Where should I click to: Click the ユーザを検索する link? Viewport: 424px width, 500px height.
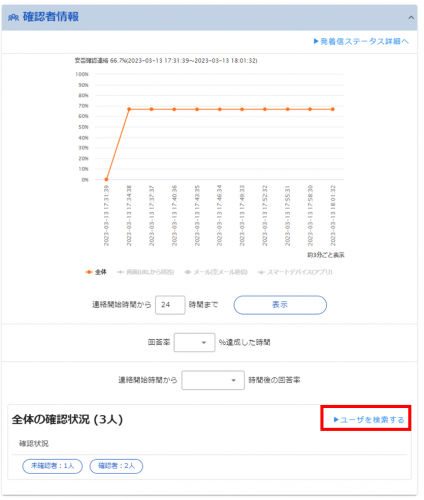pyautogui.click(x=369, y=420)
